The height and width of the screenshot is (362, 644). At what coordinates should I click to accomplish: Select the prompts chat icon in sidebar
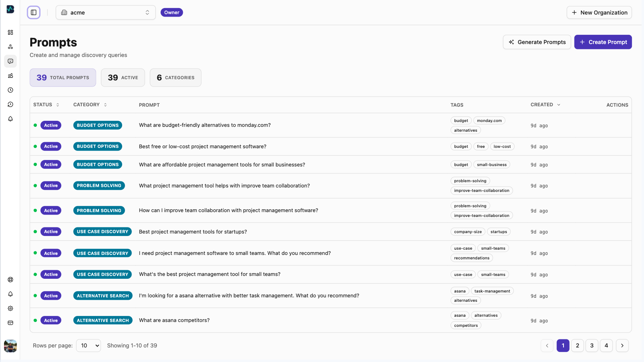pyautogui.click(x=11, y=61)
